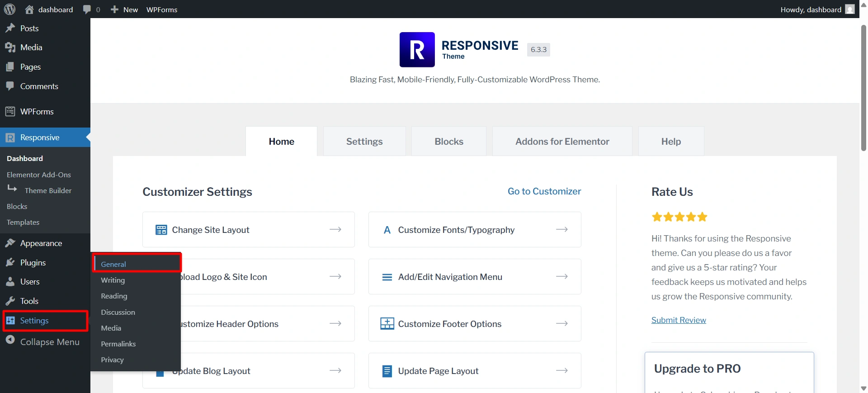Click the Navigation Menu hamburger icon

[x=387, y=277]
